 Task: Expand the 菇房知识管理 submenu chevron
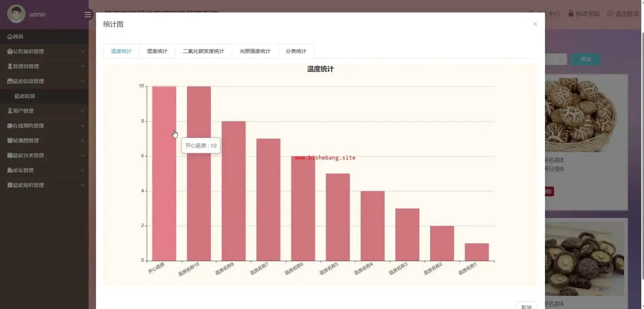point(83,185)
